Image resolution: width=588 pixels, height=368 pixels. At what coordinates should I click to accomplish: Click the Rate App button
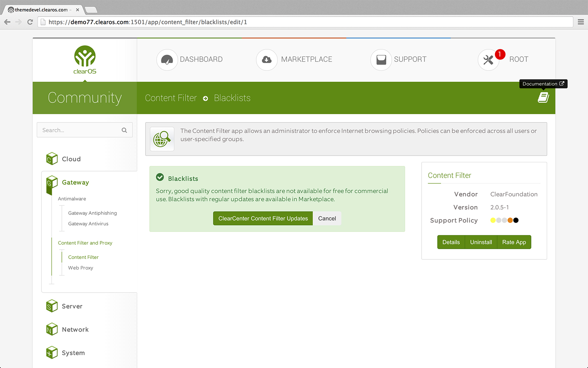point(514,242)
